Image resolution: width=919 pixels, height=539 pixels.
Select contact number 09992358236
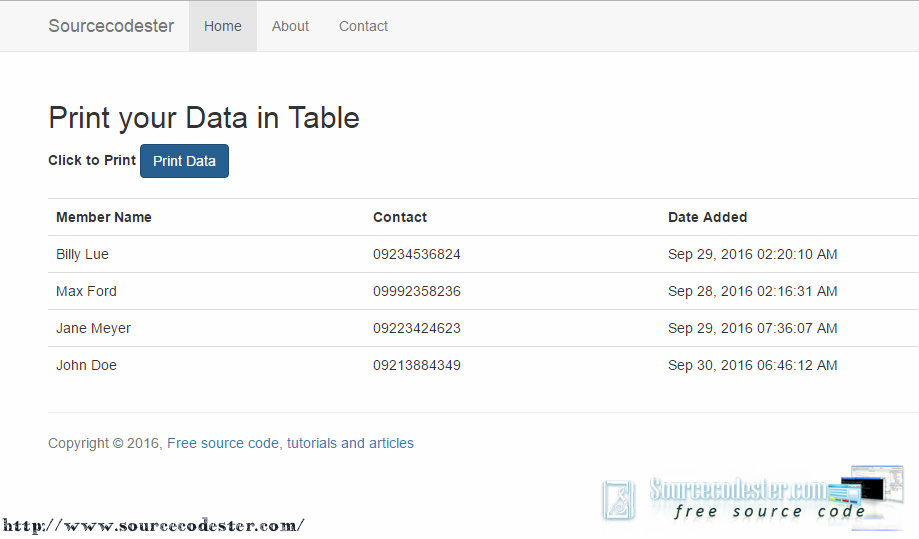(x=417, y=291)
